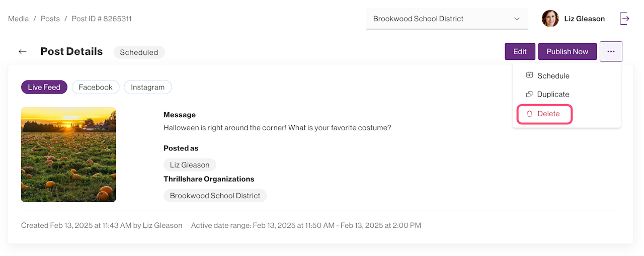Expand the organization dropdown chevron
The width and height of the screenshot is (644, 256).
(x=517, y=19)
